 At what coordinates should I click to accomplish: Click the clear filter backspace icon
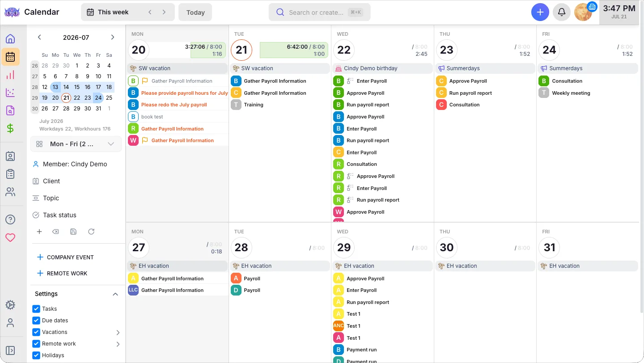(55, 232)
